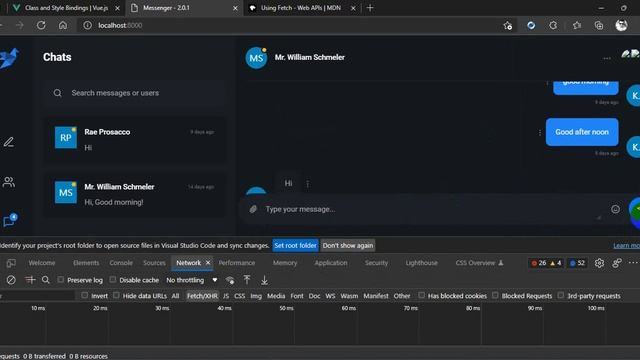This screenshot has width=640, height=360.
Task: Open Welcome DevTools tab
Action: (x=42, y=263)
